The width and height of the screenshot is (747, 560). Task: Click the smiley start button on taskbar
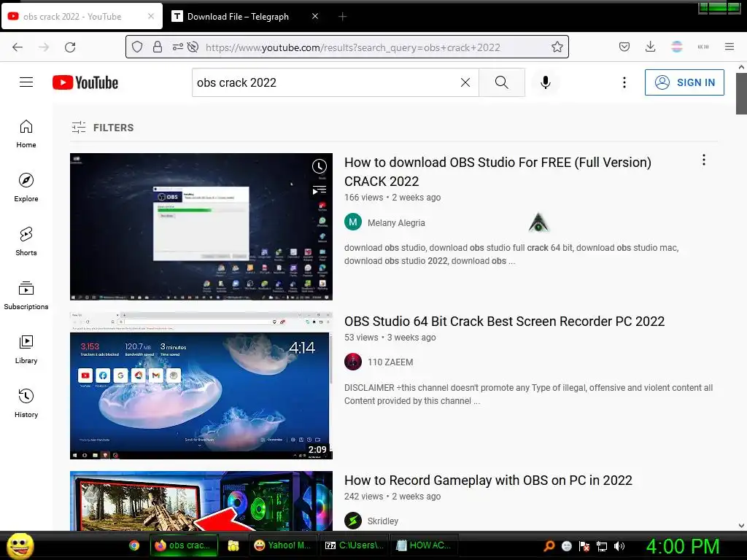pos(20,545)
